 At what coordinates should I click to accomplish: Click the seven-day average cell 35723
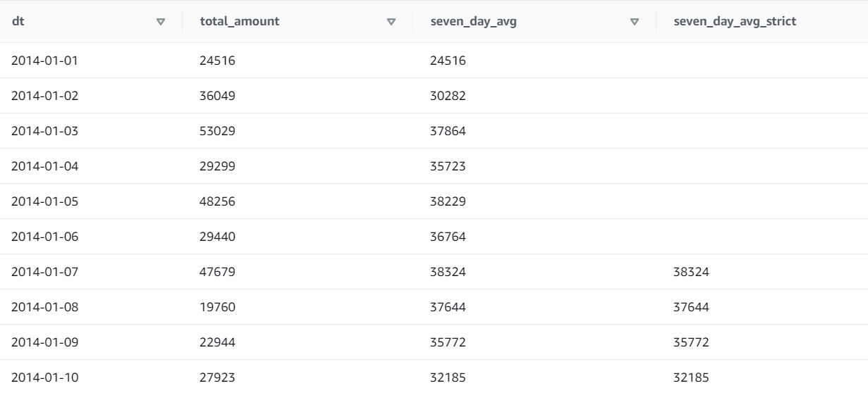(x=448, y=166)
